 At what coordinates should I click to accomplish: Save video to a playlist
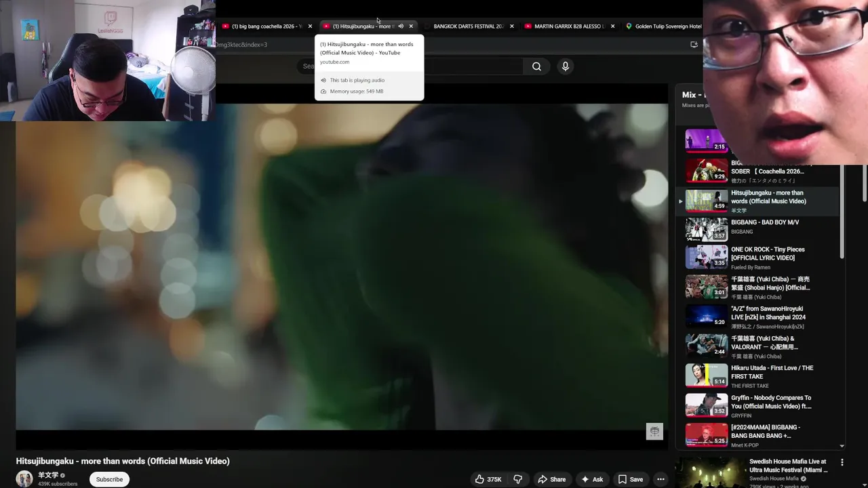630,479
